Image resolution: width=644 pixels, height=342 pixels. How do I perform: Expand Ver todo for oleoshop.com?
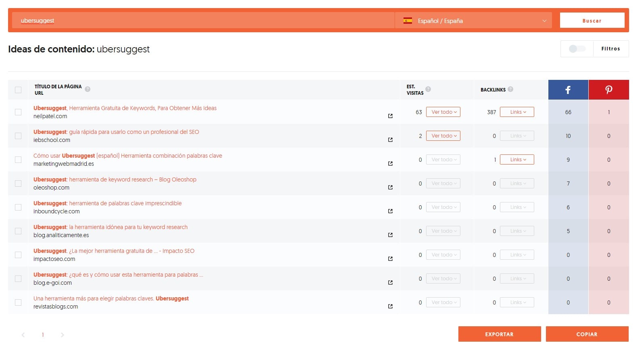click(443, 184)
